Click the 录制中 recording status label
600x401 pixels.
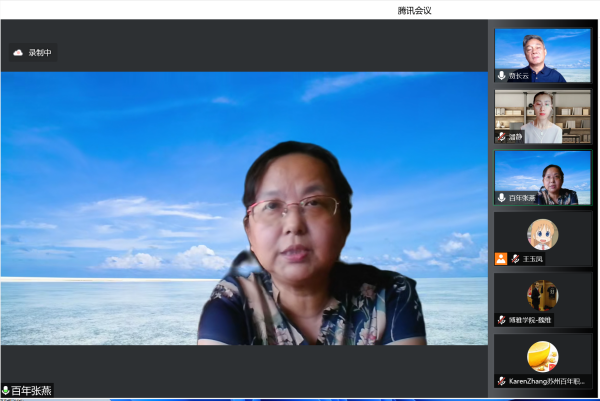40,53
